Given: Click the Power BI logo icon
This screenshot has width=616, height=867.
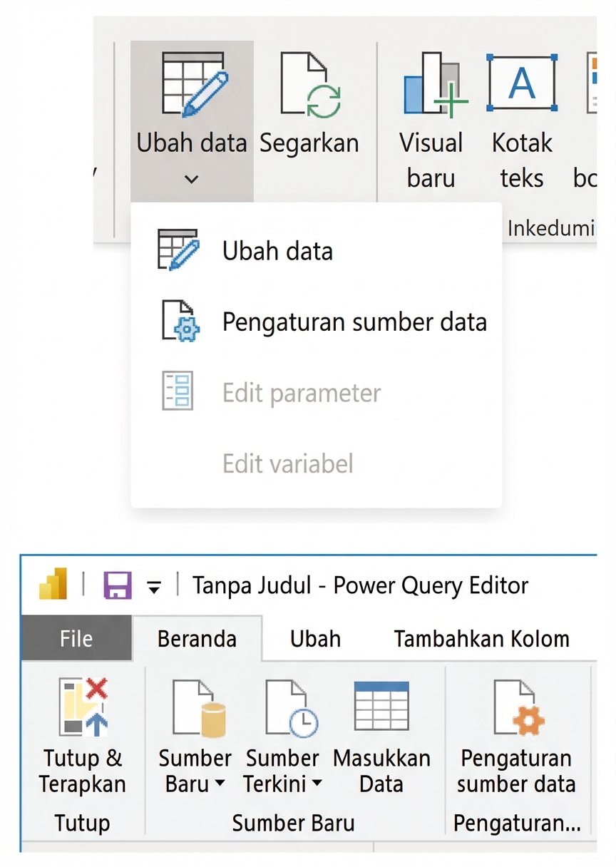Looking at the screenshot, I should [53, 585].
